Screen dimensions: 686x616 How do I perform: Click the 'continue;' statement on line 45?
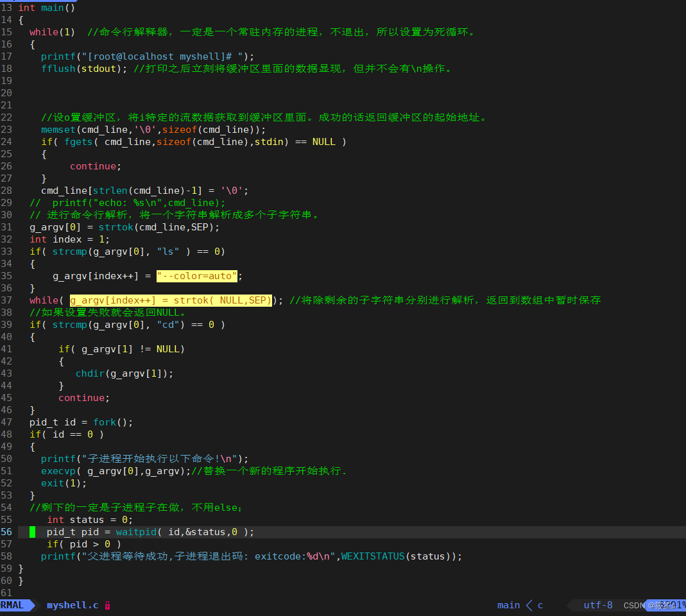pyautogui.click(x=84, y=398)
